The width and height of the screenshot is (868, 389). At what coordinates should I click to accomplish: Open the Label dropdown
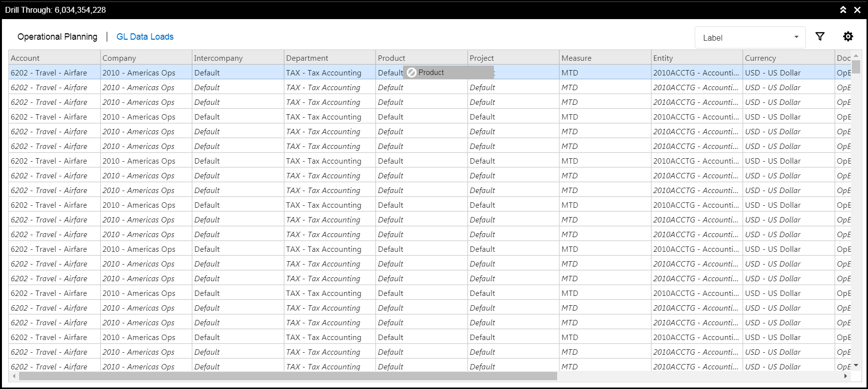point(750,38)
